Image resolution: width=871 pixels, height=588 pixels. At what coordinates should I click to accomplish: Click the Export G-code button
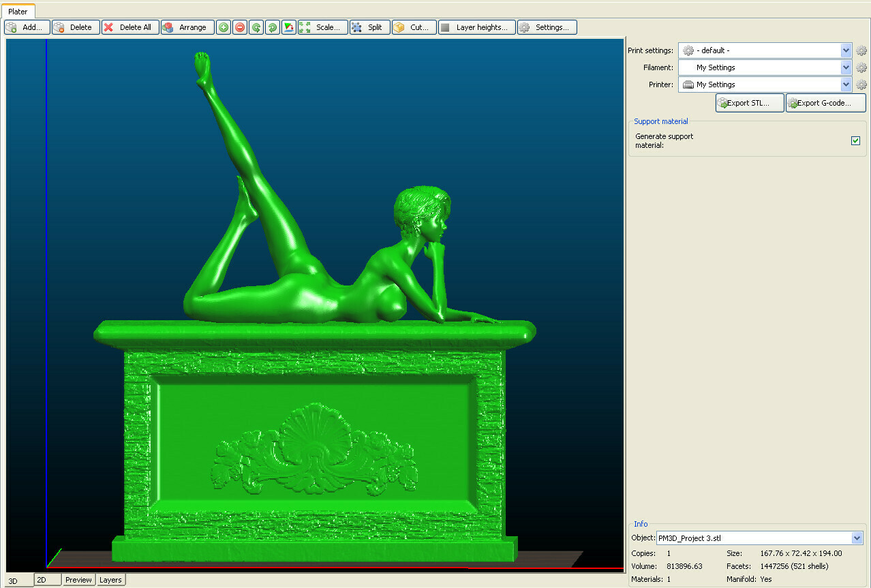click(826, 103)
